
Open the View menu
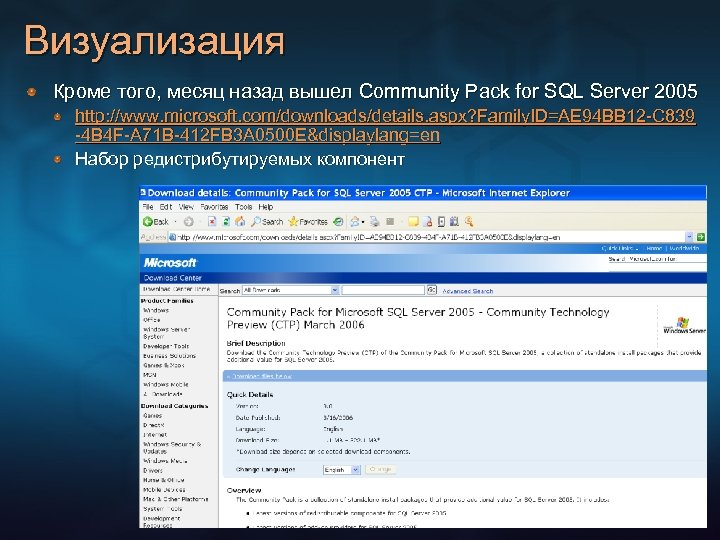[186, 207]
